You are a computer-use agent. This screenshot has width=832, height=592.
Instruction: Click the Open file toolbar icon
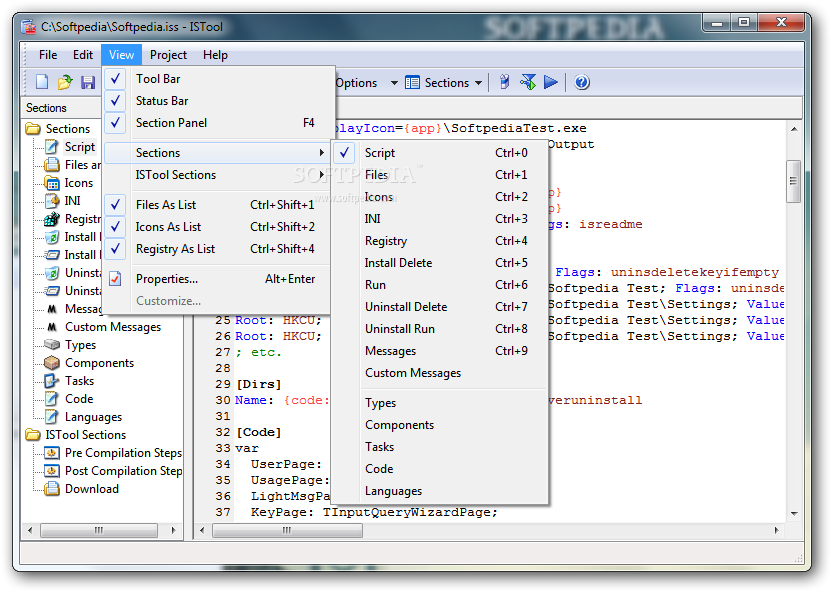tap(65, 82)
